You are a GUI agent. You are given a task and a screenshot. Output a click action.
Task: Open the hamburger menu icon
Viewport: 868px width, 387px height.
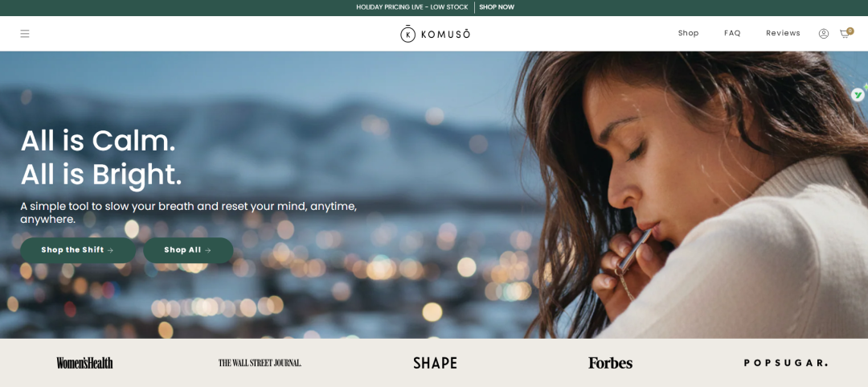coord(25,34)
